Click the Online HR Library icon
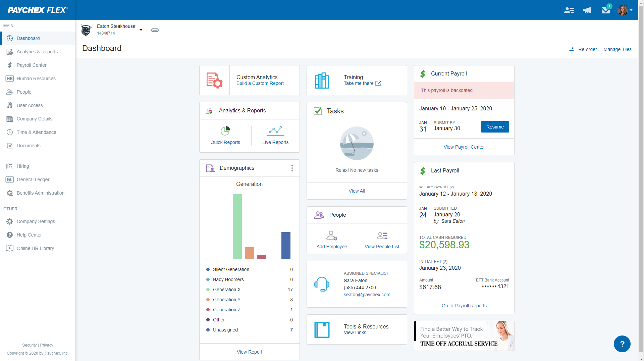This screenshot has width=644, height=361. coord(10,248)
